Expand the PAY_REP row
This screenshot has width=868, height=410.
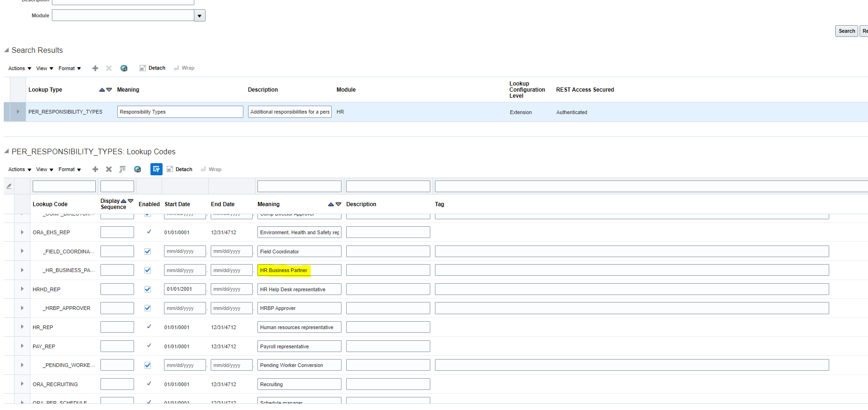pyautogui.click(x=22, y=346)
